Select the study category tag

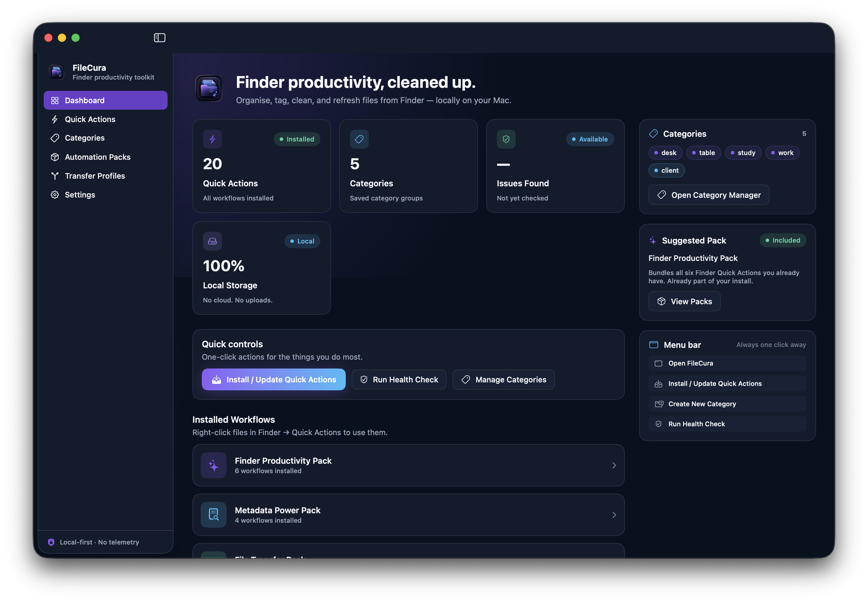pyautogui.click(x=743, y=153)
